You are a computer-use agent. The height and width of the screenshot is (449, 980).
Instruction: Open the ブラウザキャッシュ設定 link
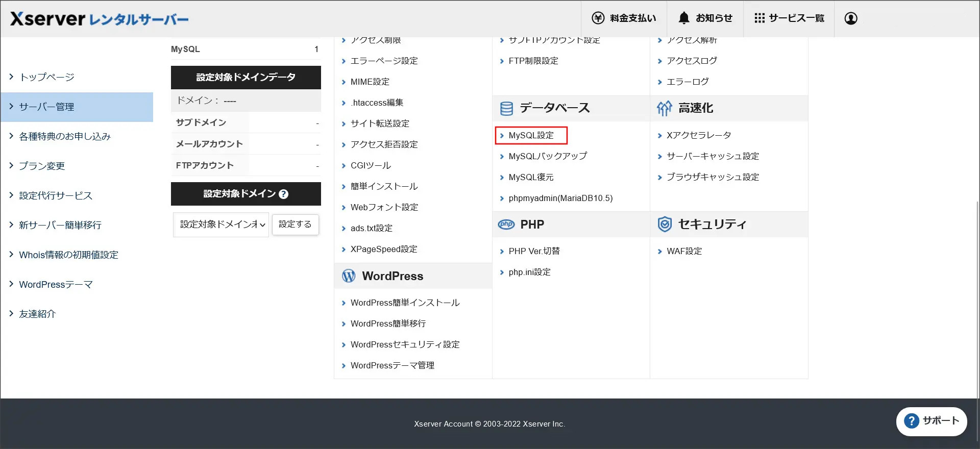coord(713,177)
